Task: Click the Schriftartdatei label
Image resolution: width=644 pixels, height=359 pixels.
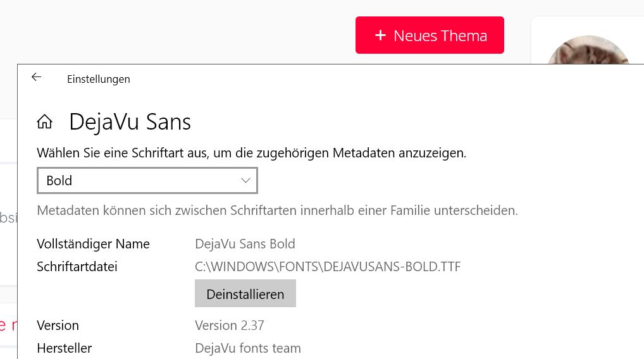Action: click(x=77, y=267)
